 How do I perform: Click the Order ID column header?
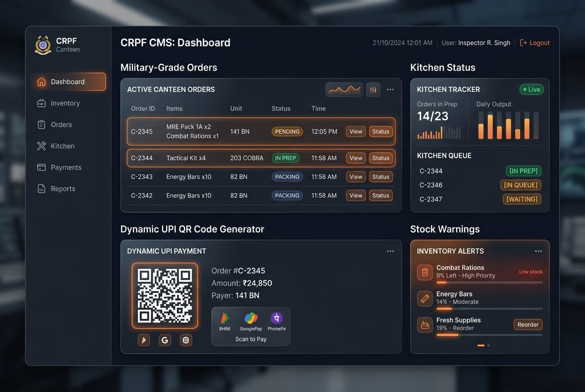pos(143,109)
